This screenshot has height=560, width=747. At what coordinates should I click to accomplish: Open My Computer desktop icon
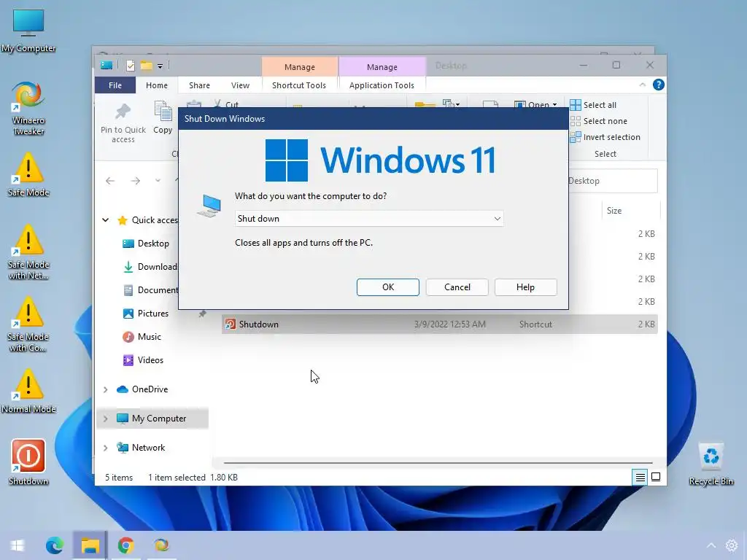[28, 31]
